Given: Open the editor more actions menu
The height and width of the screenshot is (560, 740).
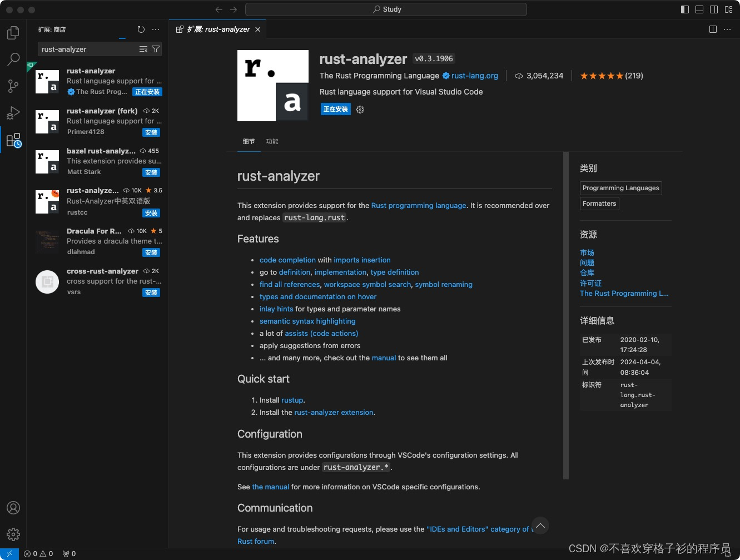Looking at the screenshot, I should [727, 29].
